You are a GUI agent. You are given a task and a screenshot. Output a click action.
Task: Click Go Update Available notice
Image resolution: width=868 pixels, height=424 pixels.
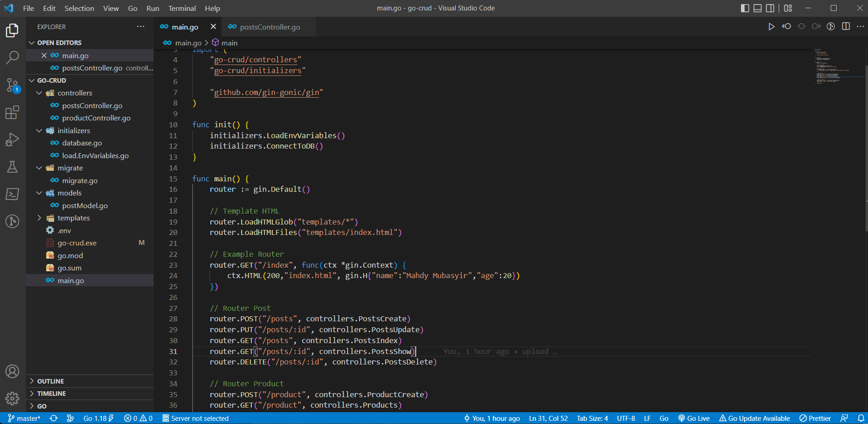pyautogui.click(x=754, y=418)
